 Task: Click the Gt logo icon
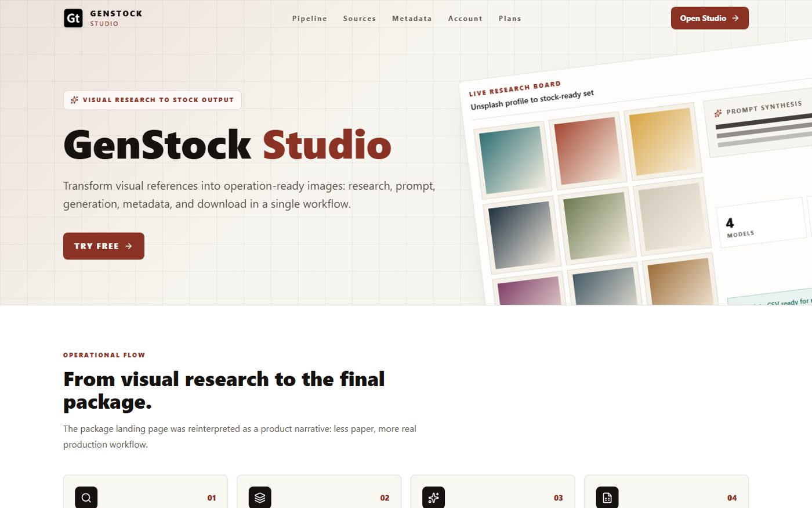[x=73, y=18]
